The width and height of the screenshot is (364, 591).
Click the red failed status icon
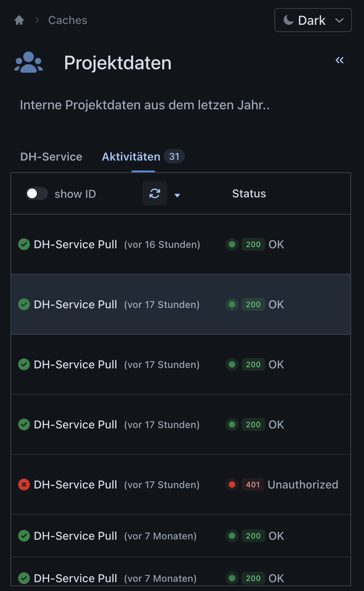[x=24, y=484]
